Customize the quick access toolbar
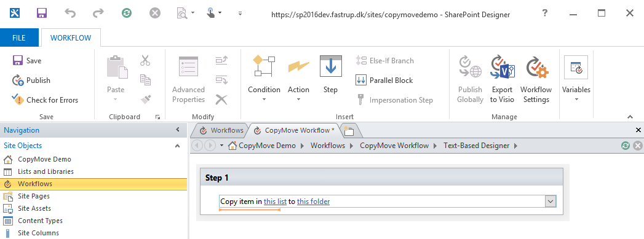 (241, 14)
